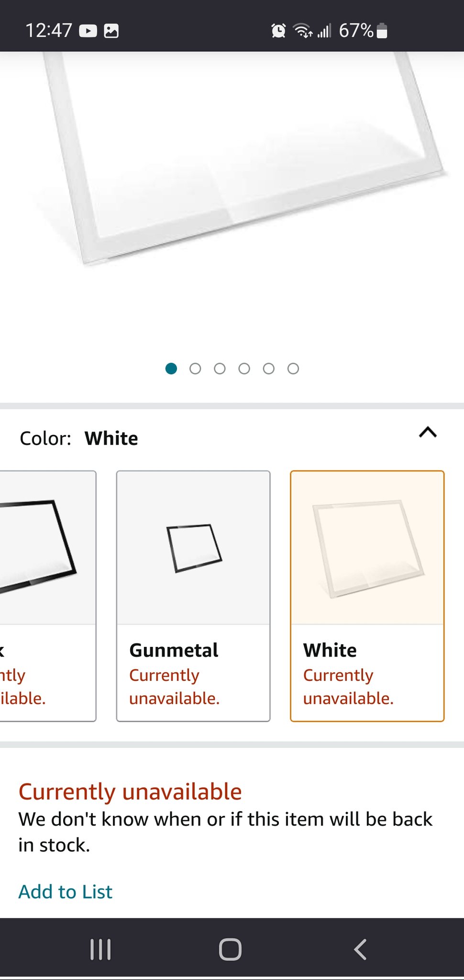Select the fourth image pagination dot

244,368
